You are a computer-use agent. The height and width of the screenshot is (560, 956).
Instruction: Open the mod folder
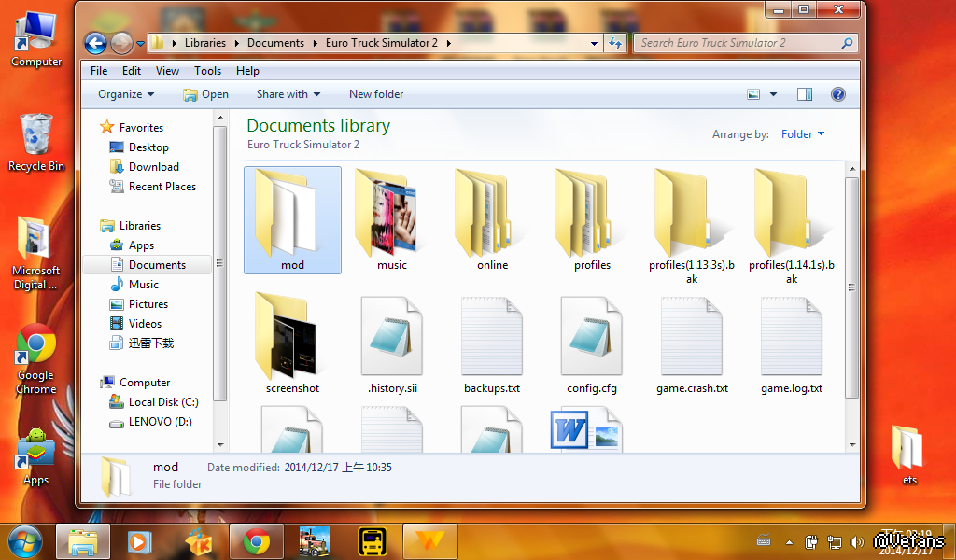point(292,218)
